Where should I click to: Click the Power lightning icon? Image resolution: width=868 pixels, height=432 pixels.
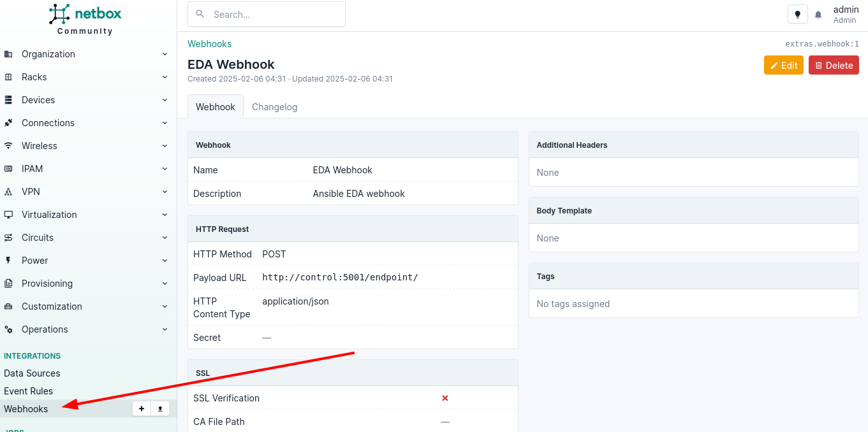[8, 261]
